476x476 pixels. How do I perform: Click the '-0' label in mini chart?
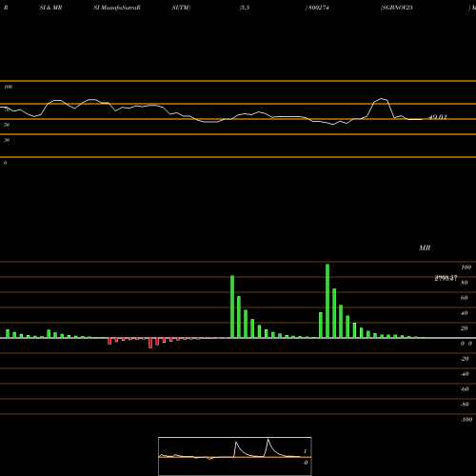(x=306, y=463)
